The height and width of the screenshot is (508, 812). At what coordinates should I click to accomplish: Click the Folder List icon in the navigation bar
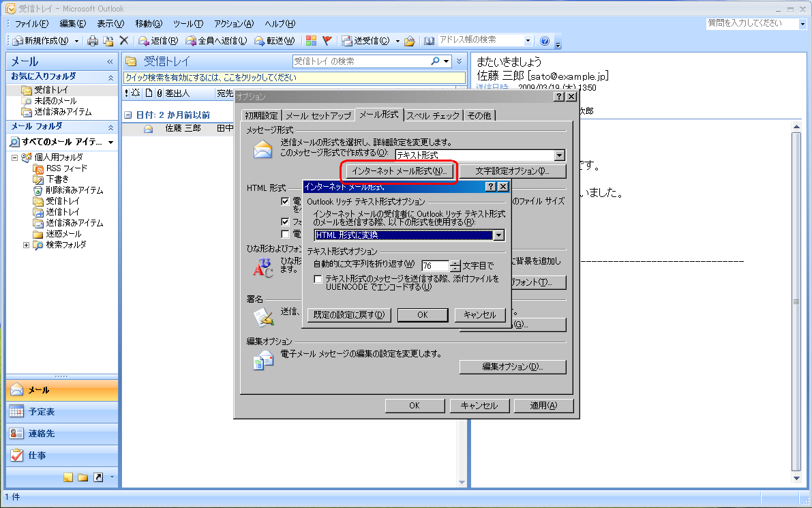tap(83, 477)
